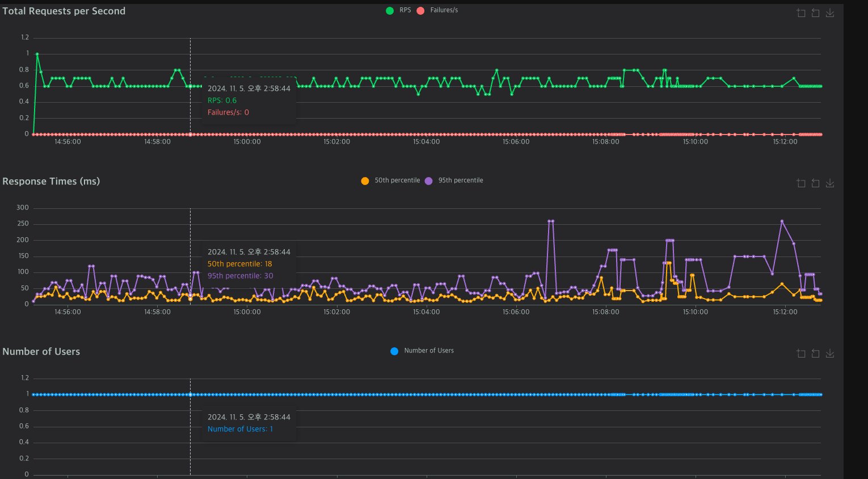This screenshot has height=479, width=868.
Task: Enable area zoom on Response Times chart
Action: tap(801, 183)
